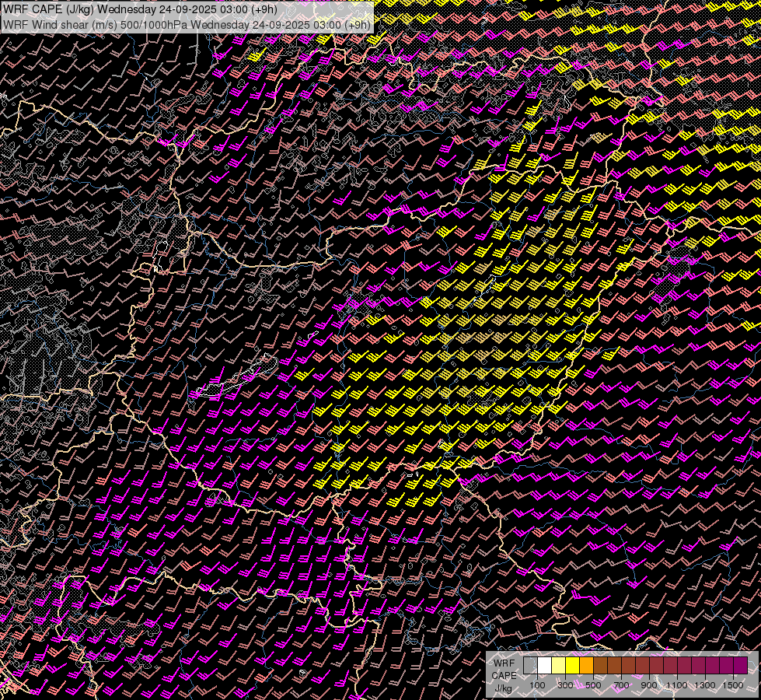
Task: Select the 500 legend scale label
Action: pyautogui.click(x=593, y=684)
